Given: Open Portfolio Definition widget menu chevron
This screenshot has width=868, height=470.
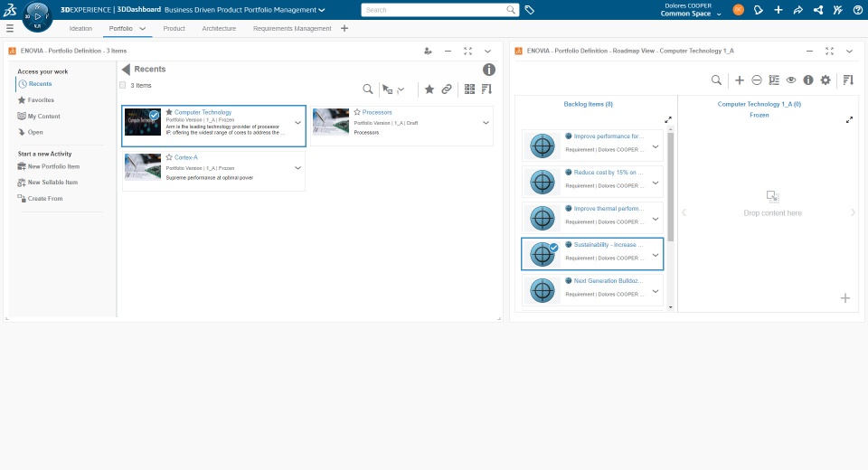Looking at the screenshot, I should click(x=487, y=51).
